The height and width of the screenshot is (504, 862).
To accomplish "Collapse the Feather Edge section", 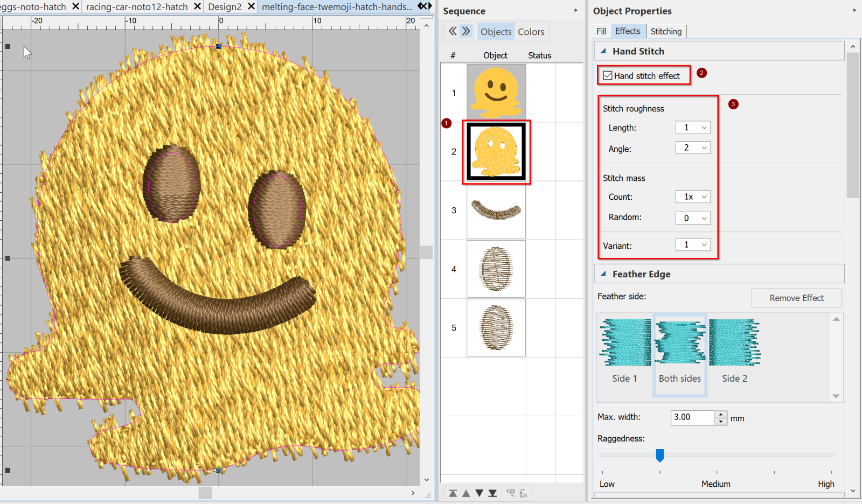I will (603, 274).
